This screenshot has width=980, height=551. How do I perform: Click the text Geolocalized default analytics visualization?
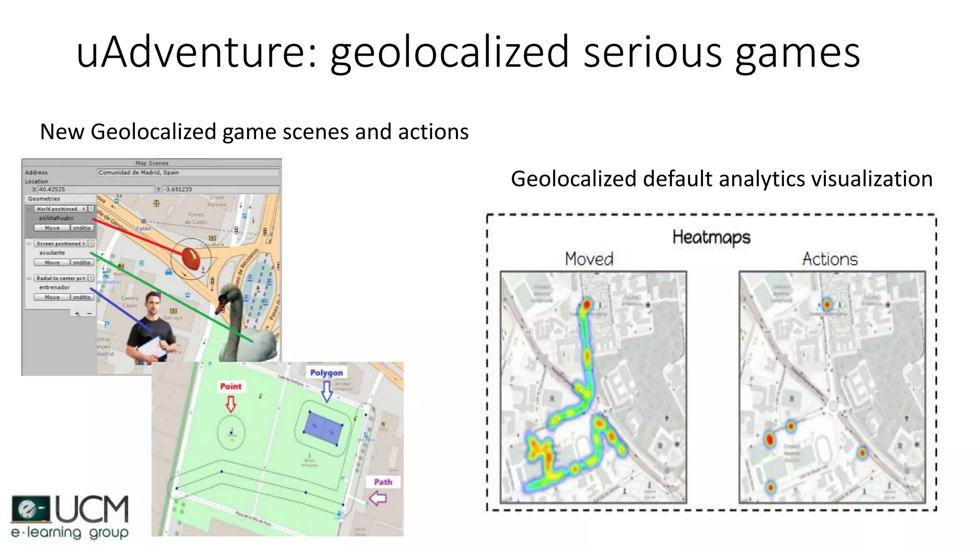click(x=722, y=179)
